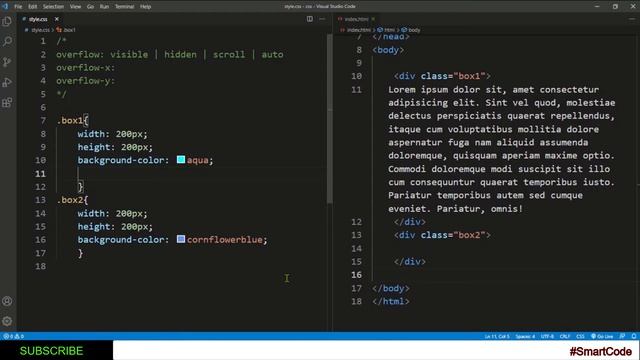The height and width of the screenshot is (360, 640).
Task: Change the CRLF end-of-line setting
Action: [564, 336]
